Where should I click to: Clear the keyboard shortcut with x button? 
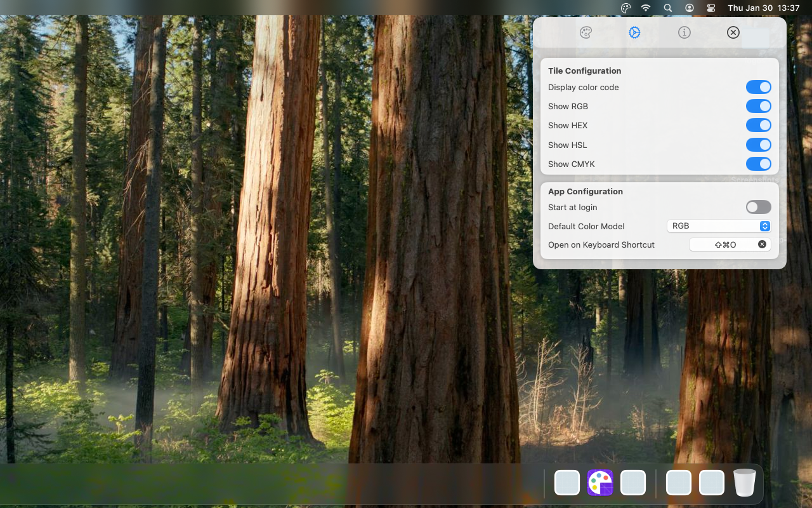pyautogui.click(x=762, y=244)
